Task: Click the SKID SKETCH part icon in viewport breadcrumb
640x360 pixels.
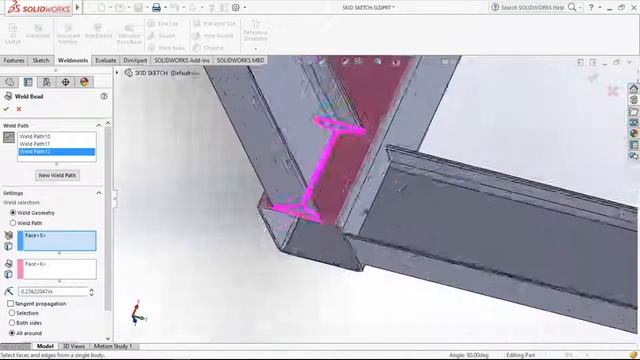Action: point(129,73)
